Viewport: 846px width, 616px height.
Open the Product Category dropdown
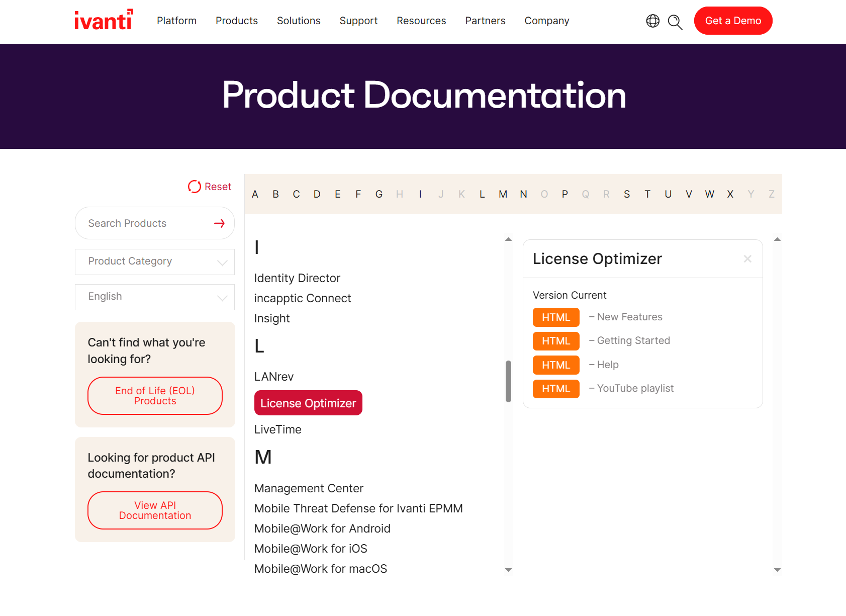(x=155, y=261)
